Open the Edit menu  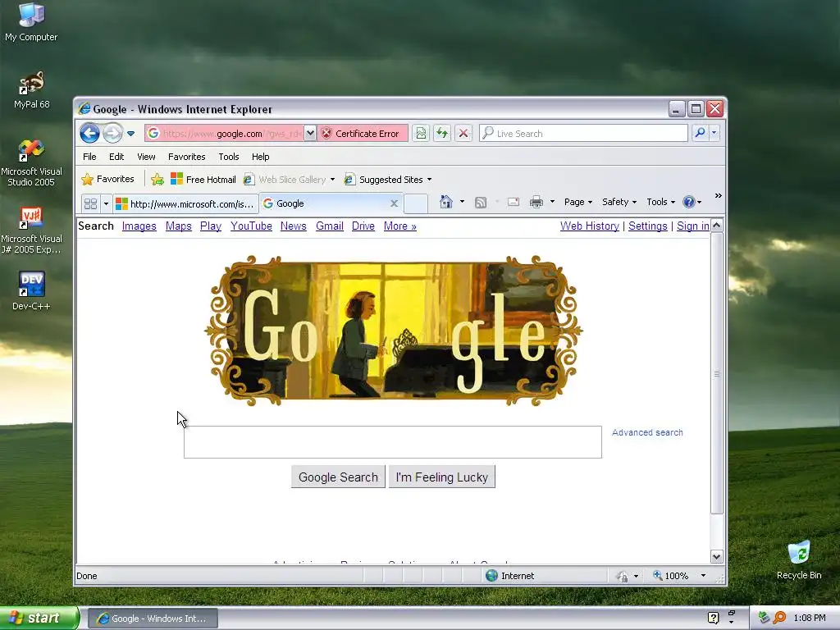(116, 157)
